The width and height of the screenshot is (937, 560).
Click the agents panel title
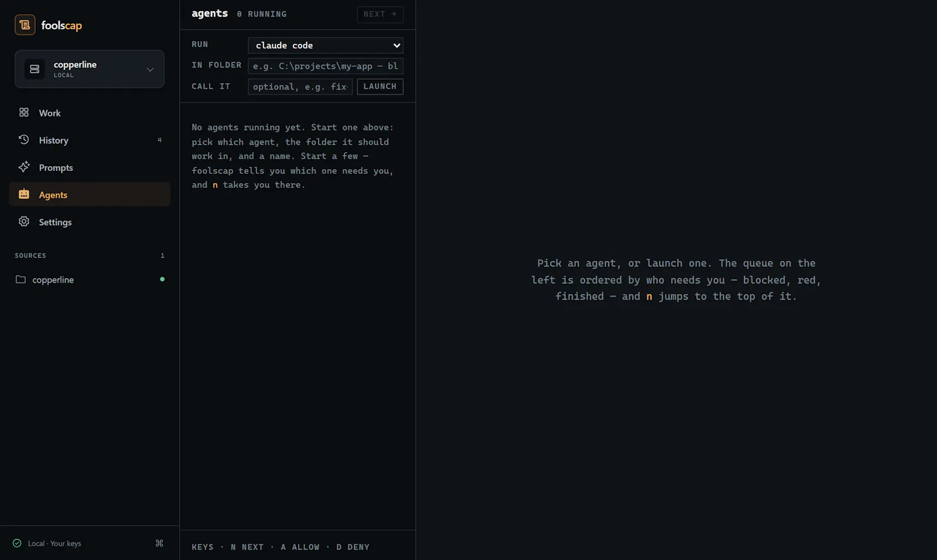point(210,13)
